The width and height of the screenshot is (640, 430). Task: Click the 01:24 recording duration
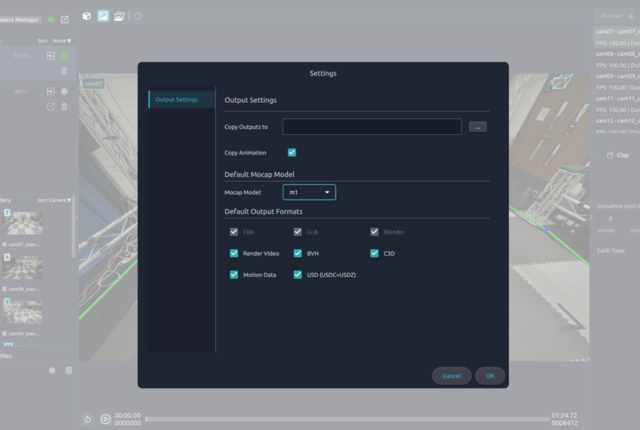(21, 55)
